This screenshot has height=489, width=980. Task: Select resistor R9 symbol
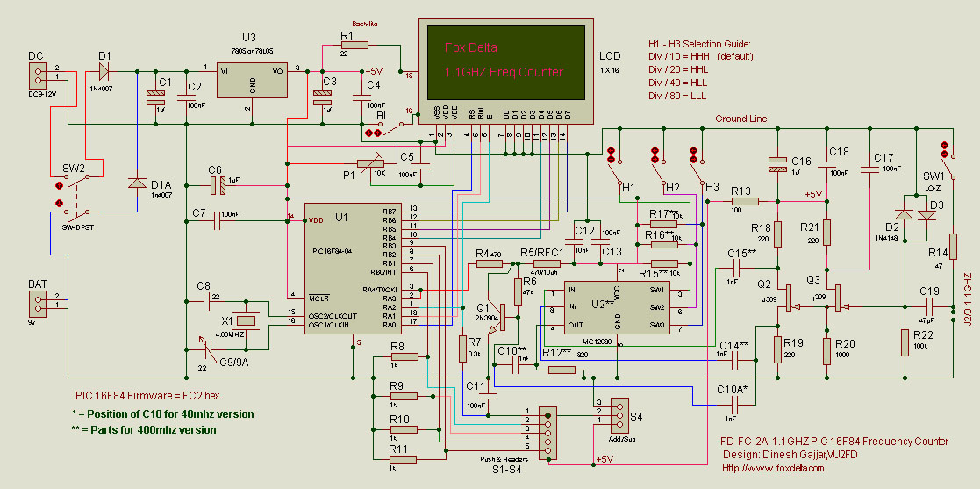[x=403, y=396]
